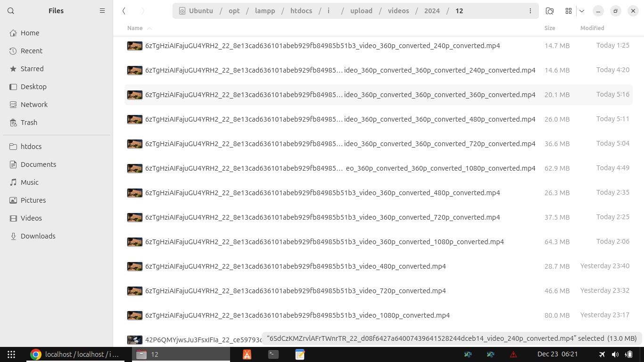The width and height of the screenshot is (644, 362).
Task: Navigate to upload in path bar
Action: pos(361,11)
